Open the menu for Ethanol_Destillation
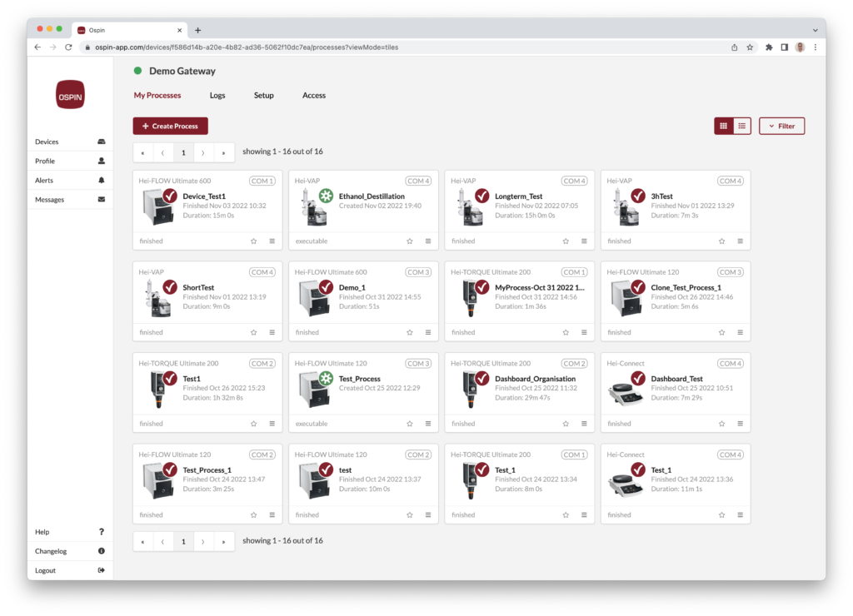853x616 pixels. point(428,241)
